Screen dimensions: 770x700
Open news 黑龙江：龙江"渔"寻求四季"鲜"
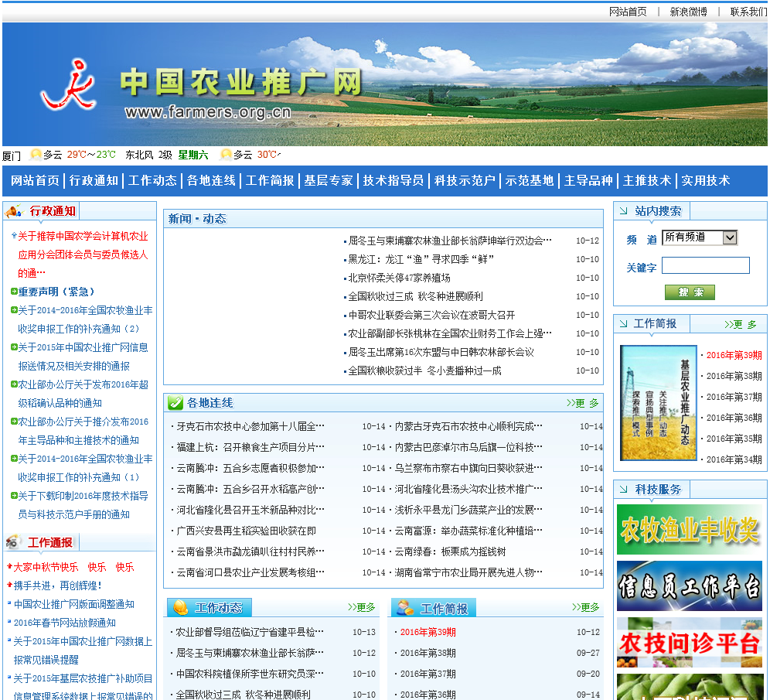point(421,259)
